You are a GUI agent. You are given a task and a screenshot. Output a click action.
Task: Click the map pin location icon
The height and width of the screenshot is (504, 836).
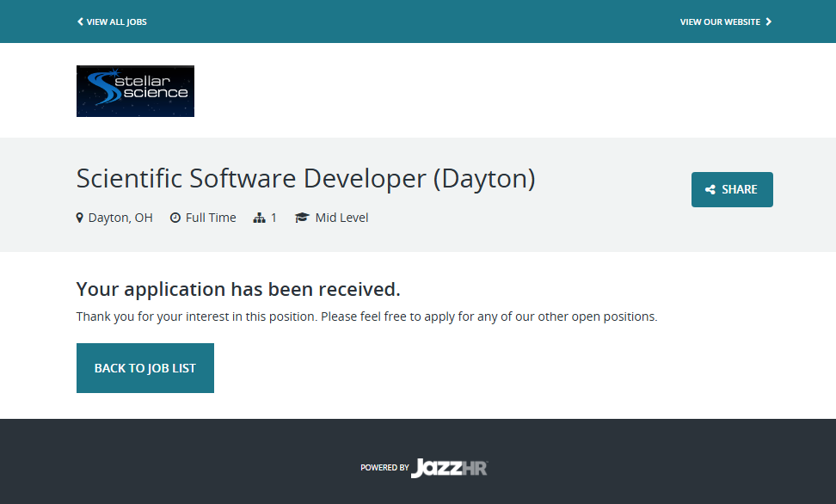tap(80, 218)
